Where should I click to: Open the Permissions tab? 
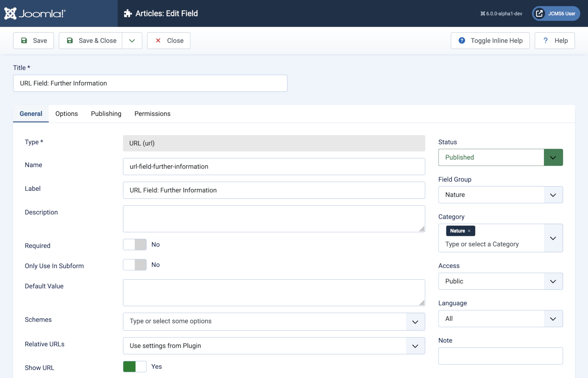click(x=152, y=113)
